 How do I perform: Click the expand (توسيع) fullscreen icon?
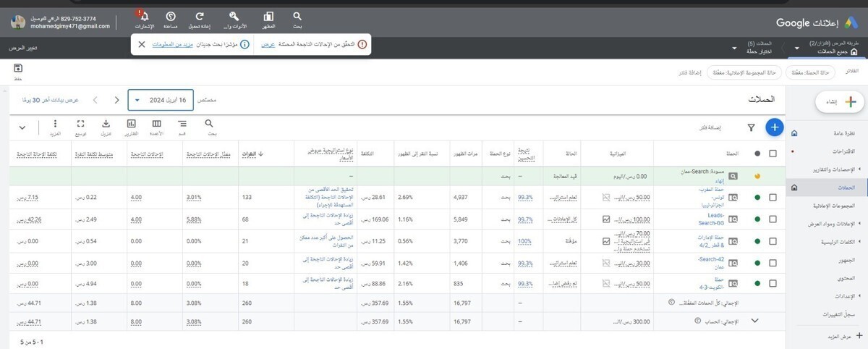point(81,124)
